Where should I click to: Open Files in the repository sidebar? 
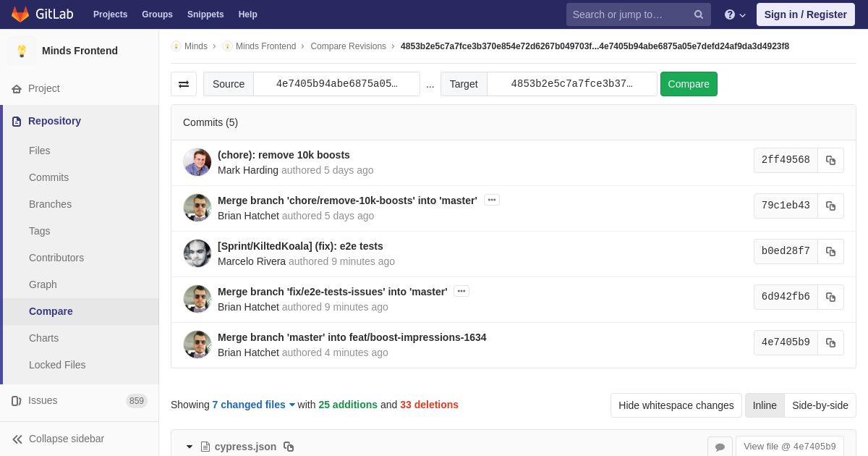coord(40,151)
